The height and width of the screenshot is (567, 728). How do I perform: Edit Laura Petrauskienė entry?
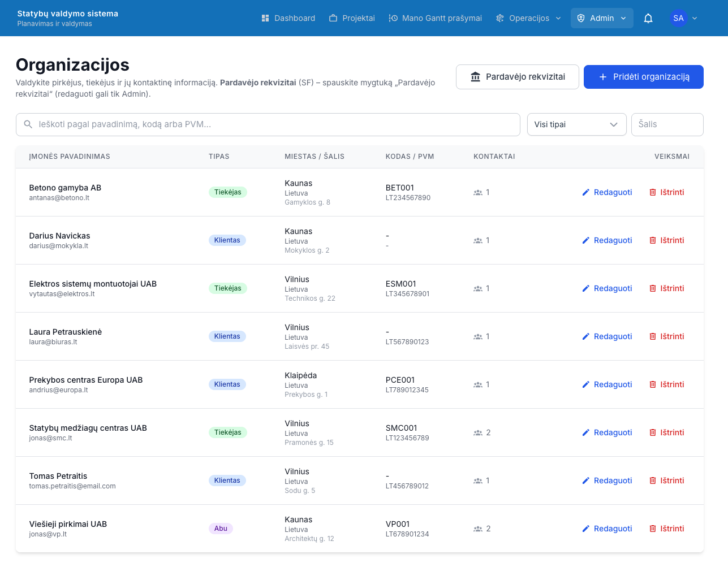click(607, 336)
